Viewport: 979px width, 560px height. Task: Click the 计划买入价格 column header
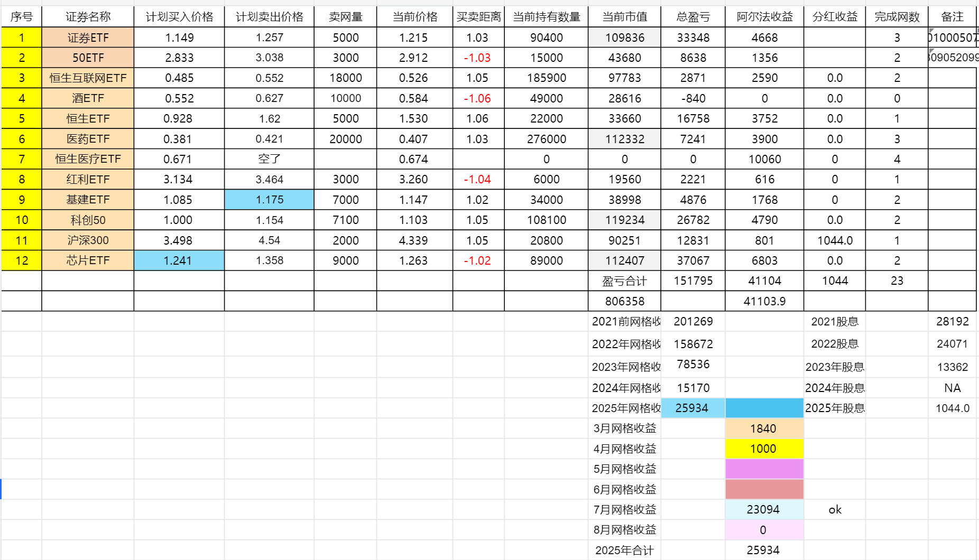pos(179,17)
